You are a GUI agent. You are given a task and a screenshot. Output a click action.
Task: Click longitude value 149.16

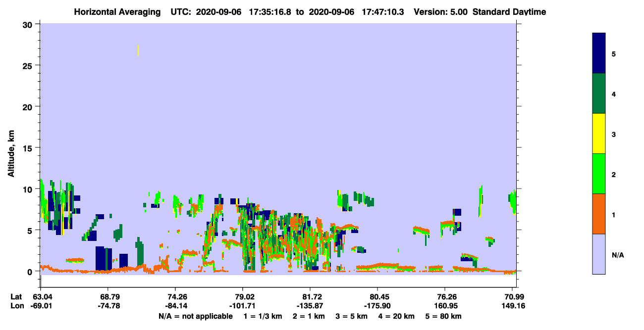pos(514,306)
